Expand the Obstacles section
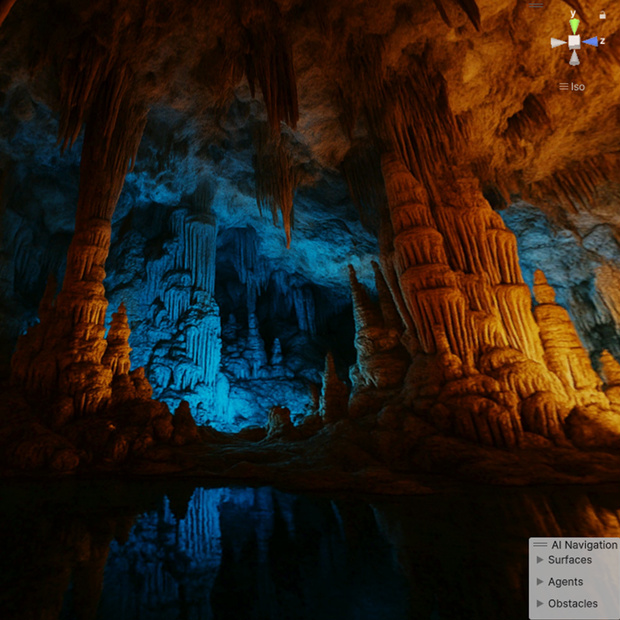Viewport: 620px width, 620px height. pyautogui.click(x=540, y=603)
